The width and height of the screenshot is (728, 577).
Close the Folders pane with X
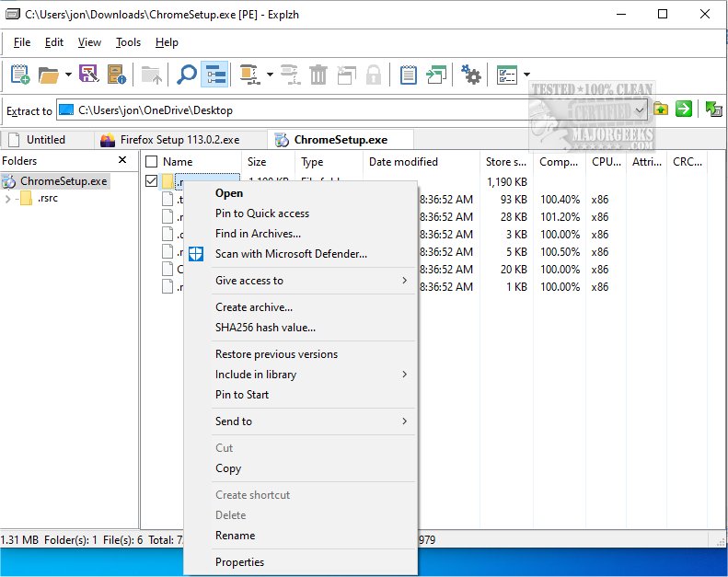click(x=122, y=161)
